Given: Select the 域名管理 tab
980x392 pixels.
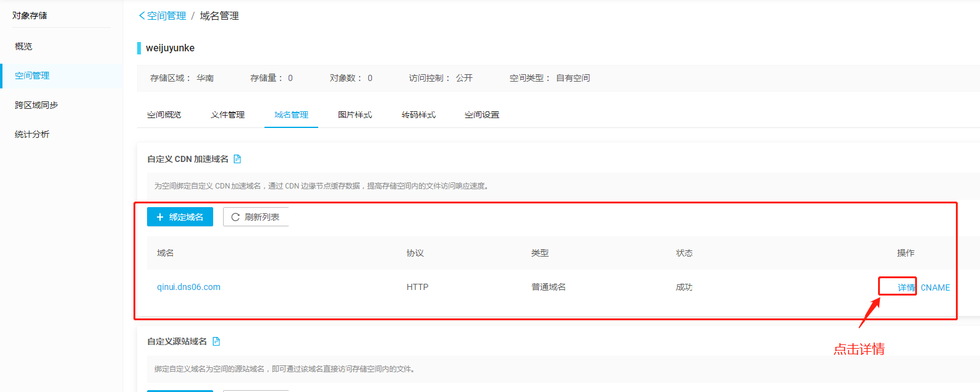Looking at the screenshot, I should tap(291, 115).
